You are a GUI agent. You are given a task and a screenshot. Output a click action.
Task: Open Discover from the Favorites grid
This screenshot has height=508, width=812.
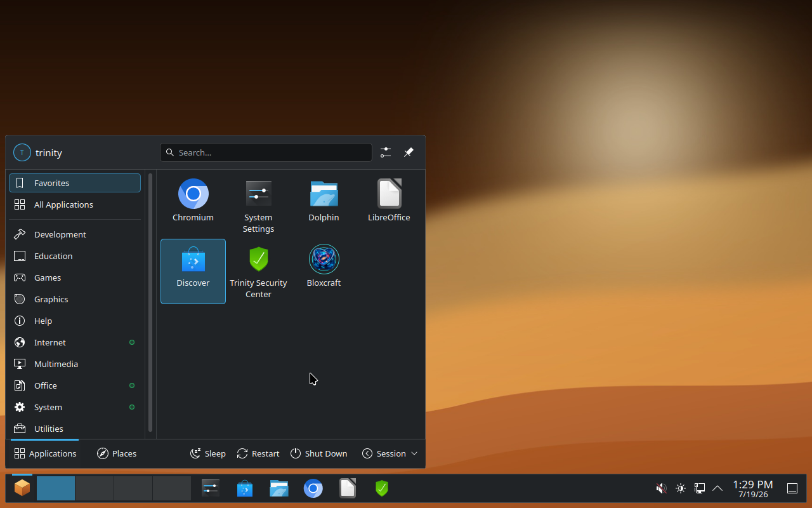[193, 271]
